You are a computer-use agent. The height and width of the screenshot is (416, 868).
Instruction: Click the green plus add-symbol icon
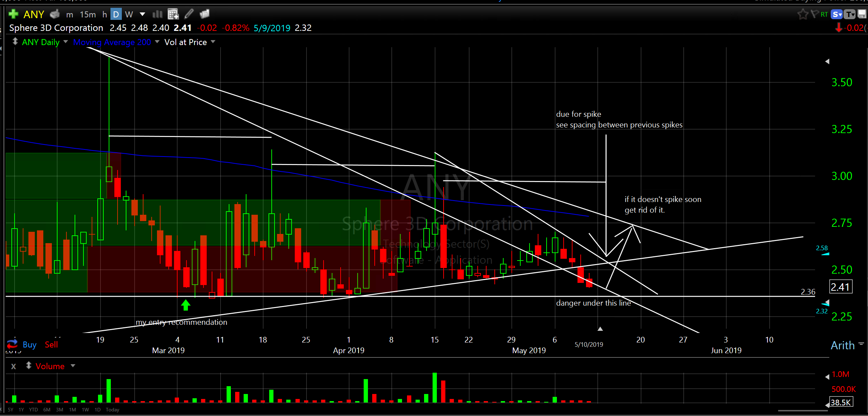[13, 14]
